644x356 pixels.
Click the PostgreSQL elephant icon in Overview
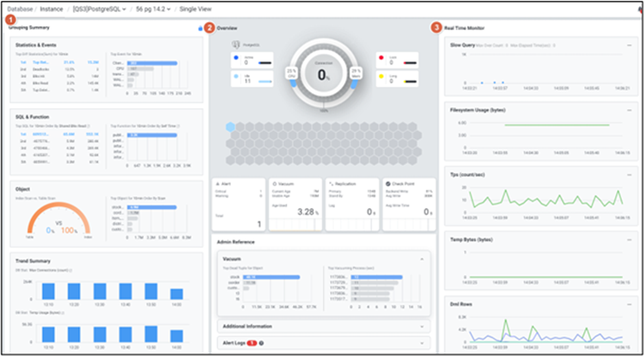[x=236, y=44]
